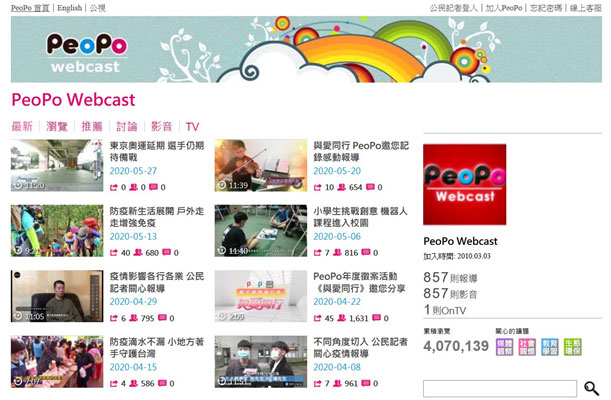The width and height of the screenshot is (611, 400).
Task: Open the TV tab
Action: pyautogui.click(x=192, y=127)
